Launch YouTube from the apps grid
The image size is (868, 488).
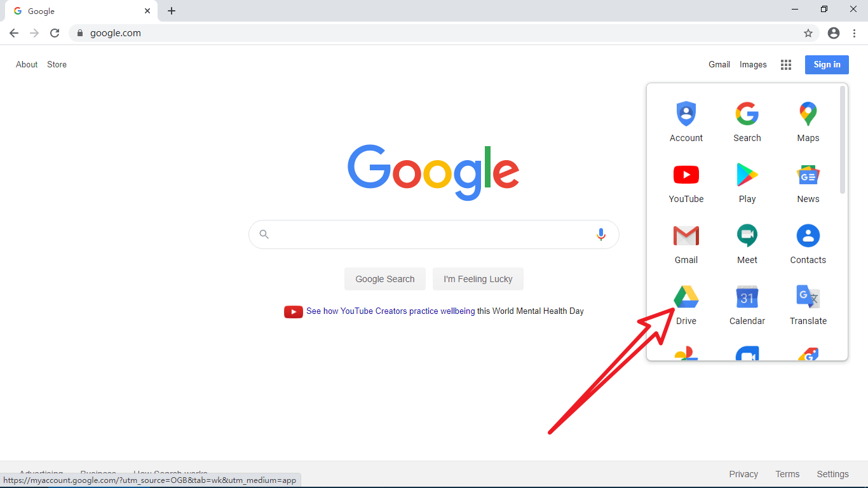[686, 175]
